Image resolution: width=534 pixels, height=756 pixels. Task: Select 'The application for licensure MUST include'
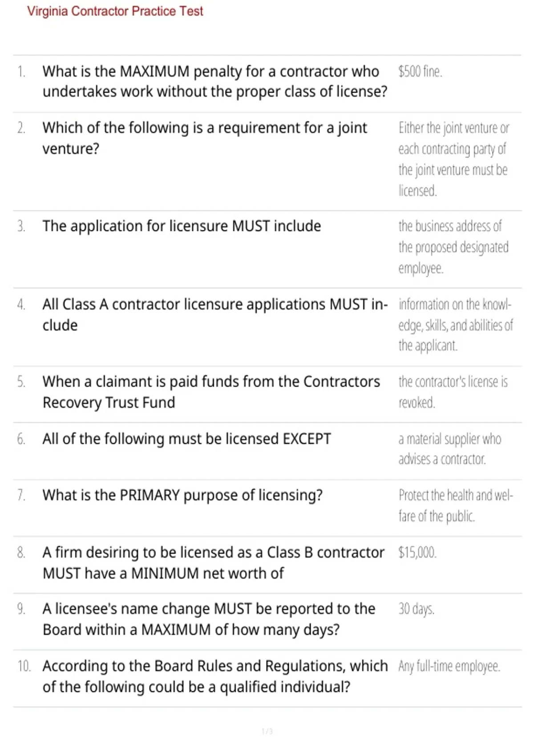click(182, 226)
